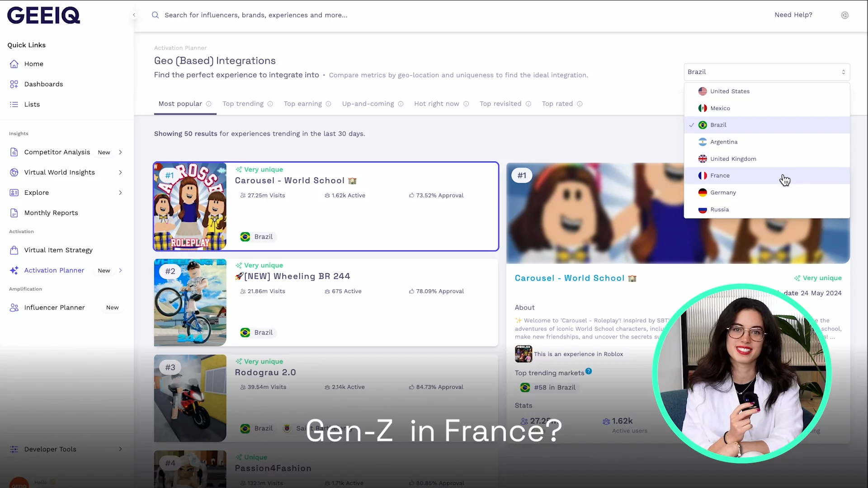Click the GEEIQ logo

coord(43,15)
